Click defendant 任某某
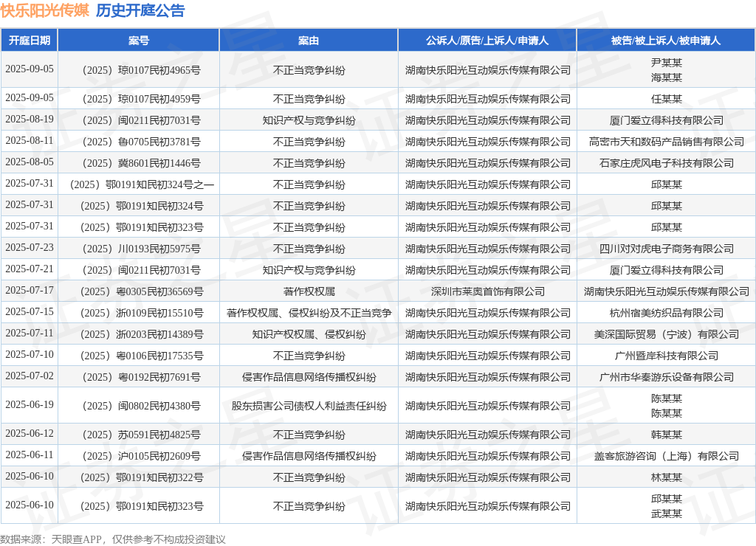756x546 pixels. click(x=667, y=99)
